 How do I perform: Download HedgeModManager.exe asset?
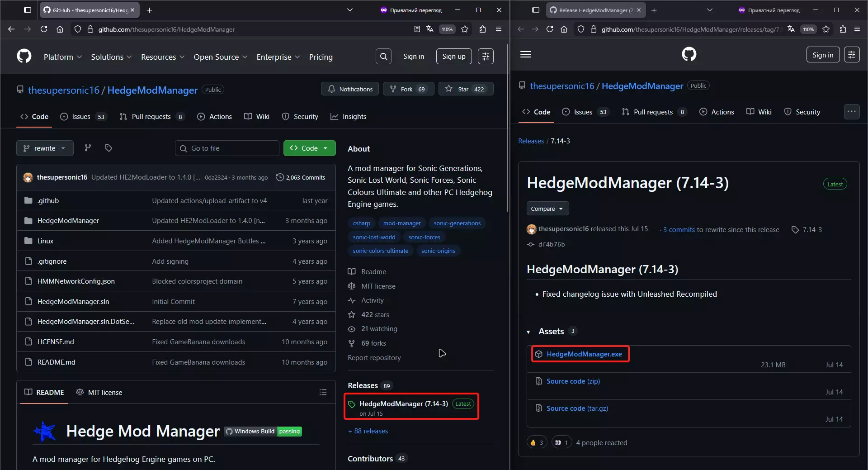584,354
